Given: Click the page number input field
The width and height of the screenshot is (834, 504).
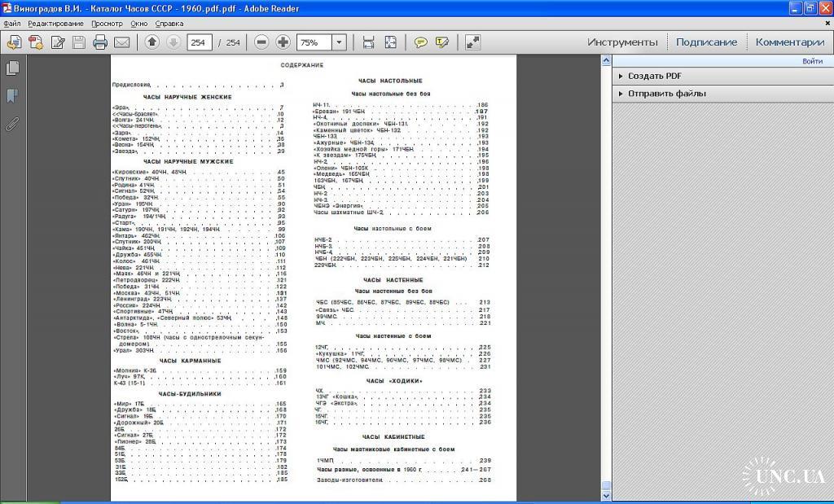Looking at the screenshot, I should tap(200, 42).
